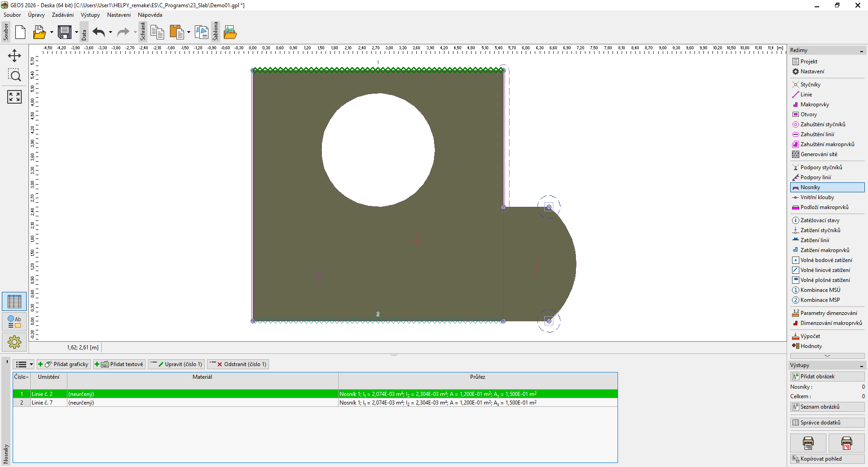Expand the Save options dropdown arrow
Image resolution: width=868 pixels, height=467 pixels.
tap(76, 32)
